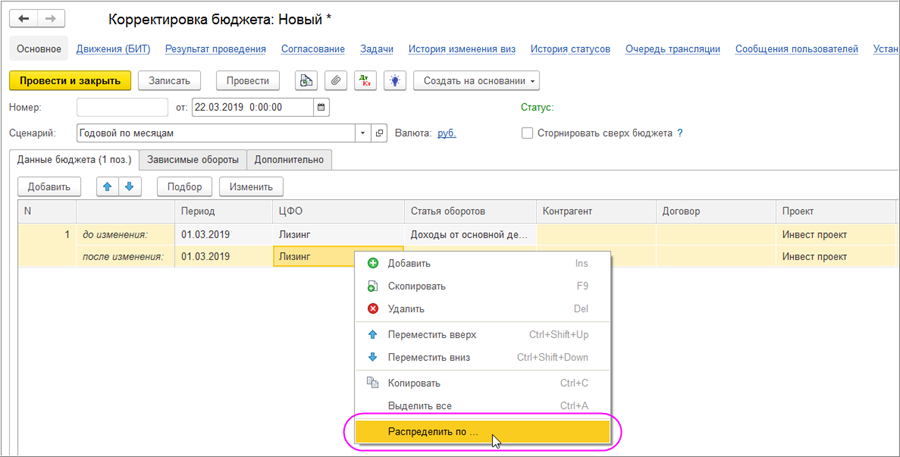Click the open icon next to Сценарий

379,133
